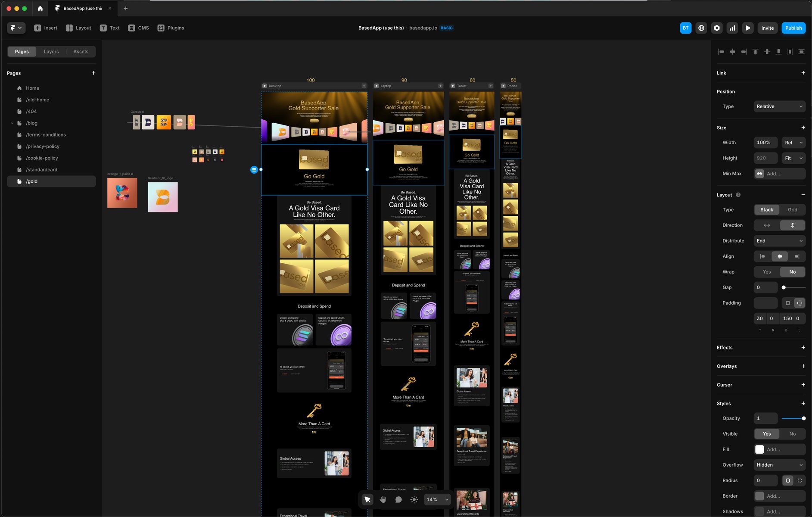Open site settings globe icon

[x=701, y=28]
